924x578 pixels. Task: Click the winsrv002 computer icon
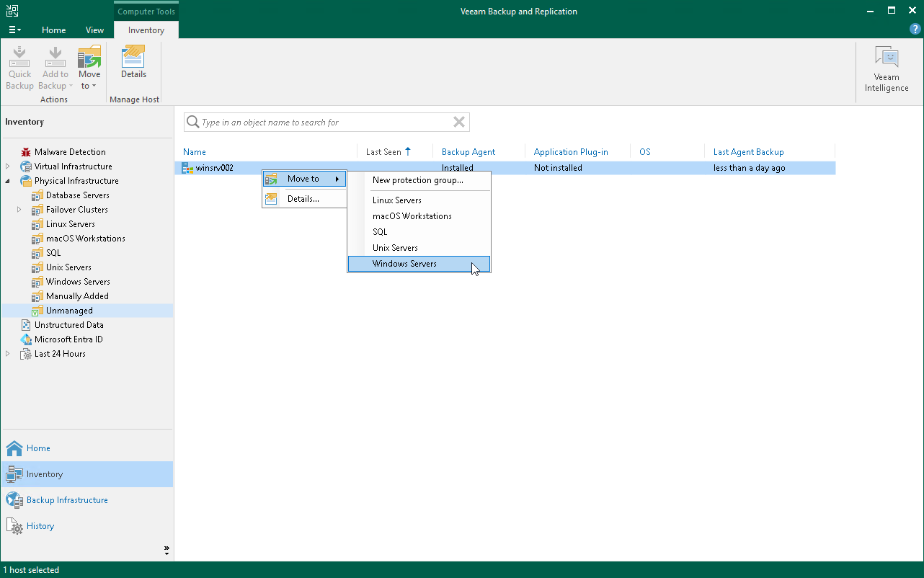187,168
